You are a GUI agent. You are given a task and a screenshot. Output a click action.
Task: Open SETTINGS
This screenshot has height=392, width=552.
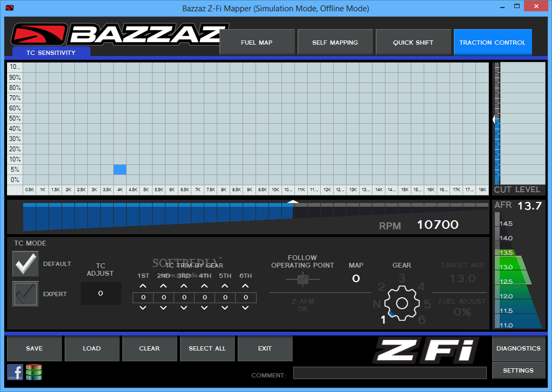coord(519,370)
